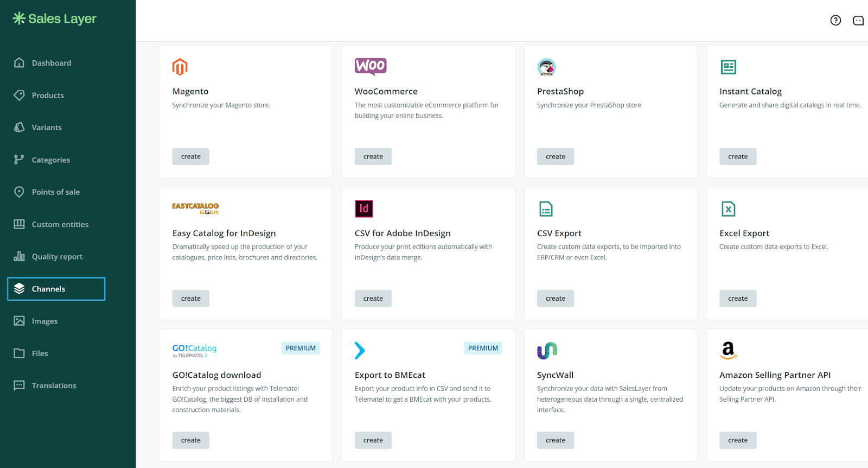Open Quality report page

(56, 257)
